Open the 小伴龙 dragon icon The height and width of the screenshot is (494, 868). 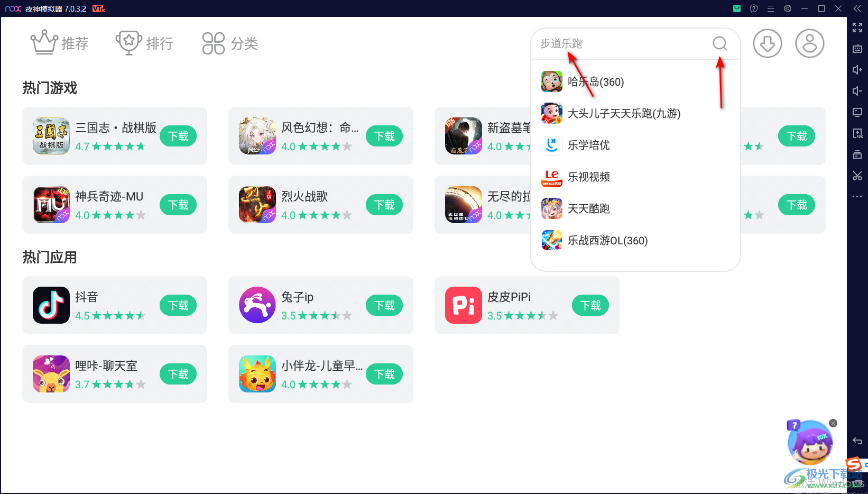point(257,374)
